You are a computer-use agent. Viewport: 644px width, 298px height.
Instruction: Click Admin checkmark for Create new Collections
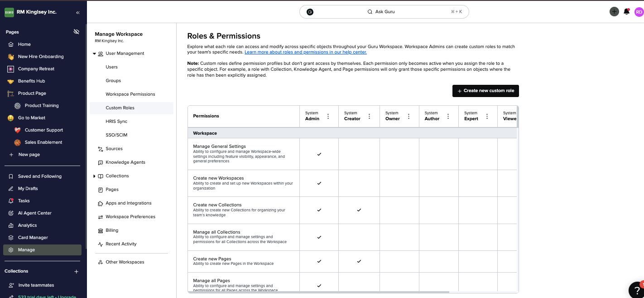coord(319,210)
